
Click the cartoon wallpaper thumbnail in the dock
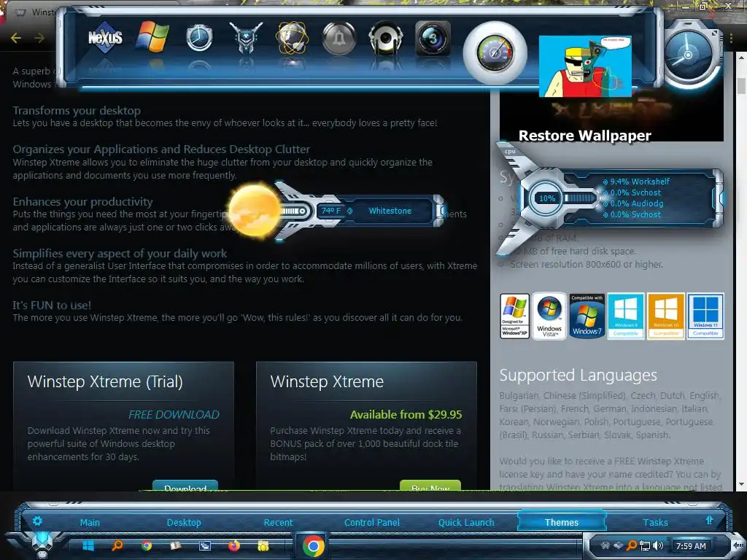585,66
